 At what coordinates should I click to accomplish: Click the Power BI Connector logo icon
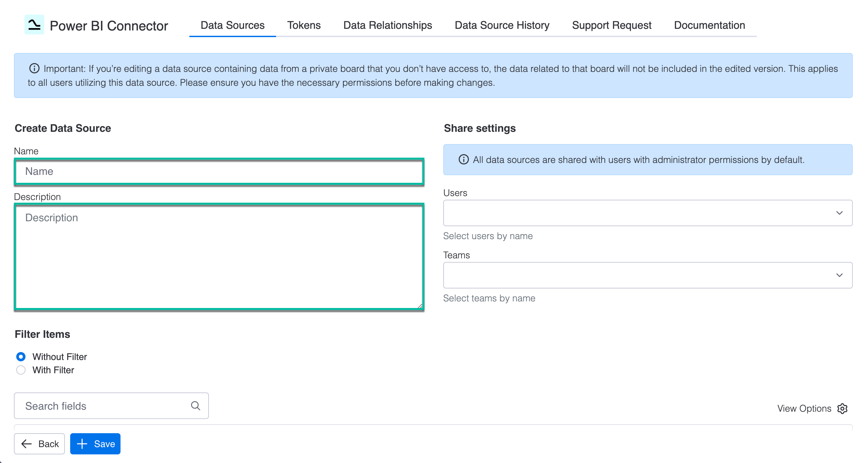point(34,25)
